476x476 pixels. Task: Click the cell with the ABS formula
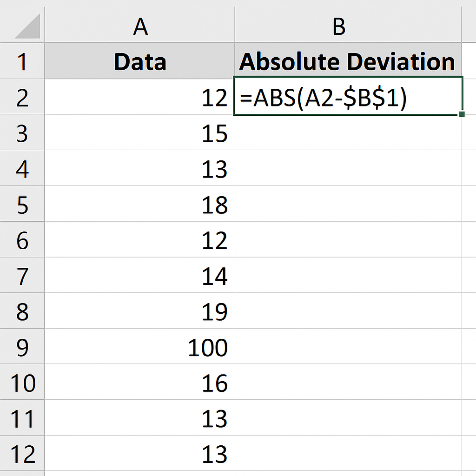point(348,98)
